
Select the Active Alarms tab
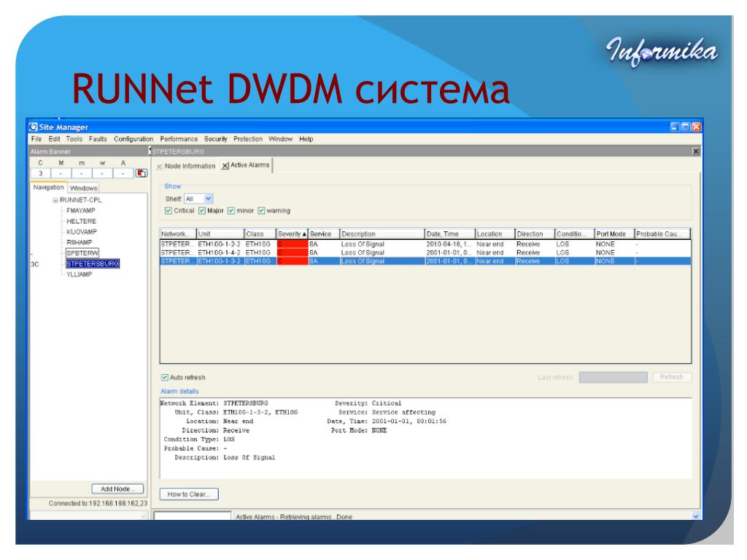tap(249, 166)
